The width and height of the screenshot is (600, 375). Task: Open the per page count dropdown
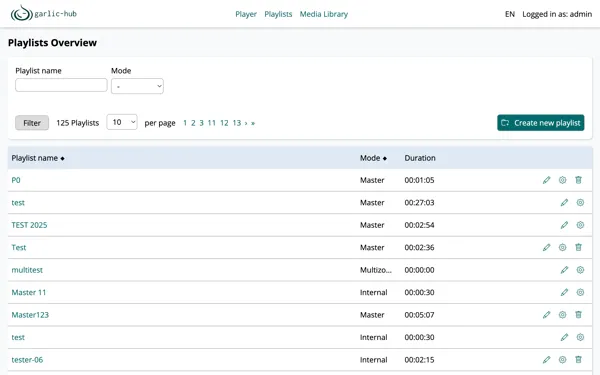click(x=122, y=122)
